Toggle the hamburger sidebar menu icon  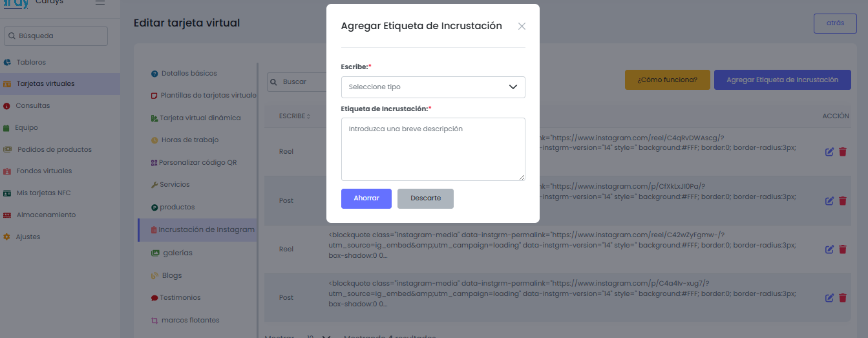point(100,3)
